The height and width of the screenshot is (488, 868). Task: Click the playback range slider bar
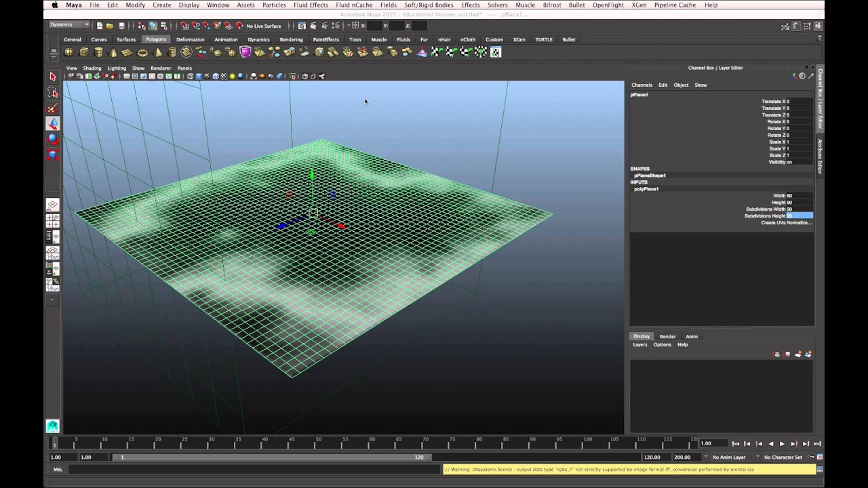click(x=271, y=457)
